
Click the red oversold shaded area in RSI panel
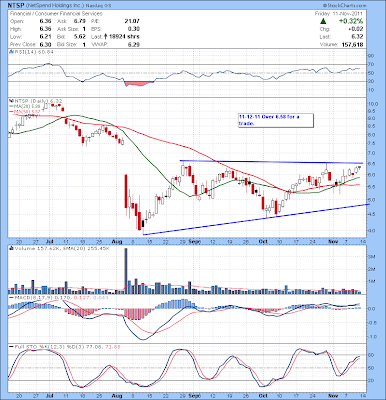tap(138, 83)
